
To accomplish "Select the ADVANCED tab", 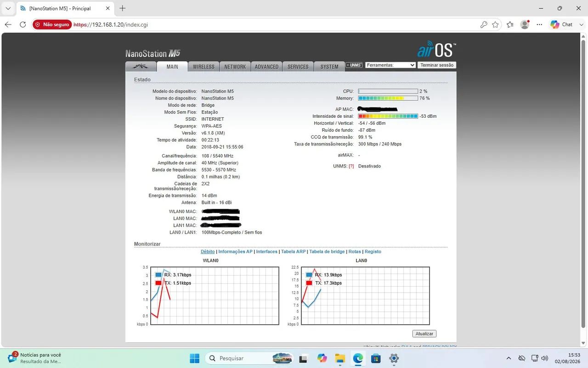I will click(266, 66).
